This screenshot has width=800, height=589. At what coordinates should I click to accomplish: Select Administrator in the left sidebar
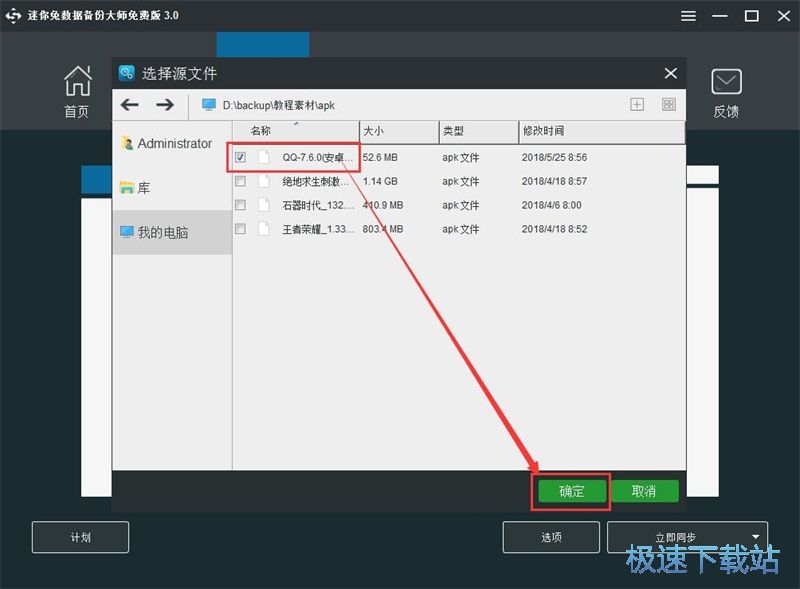[x=172, y=144]
